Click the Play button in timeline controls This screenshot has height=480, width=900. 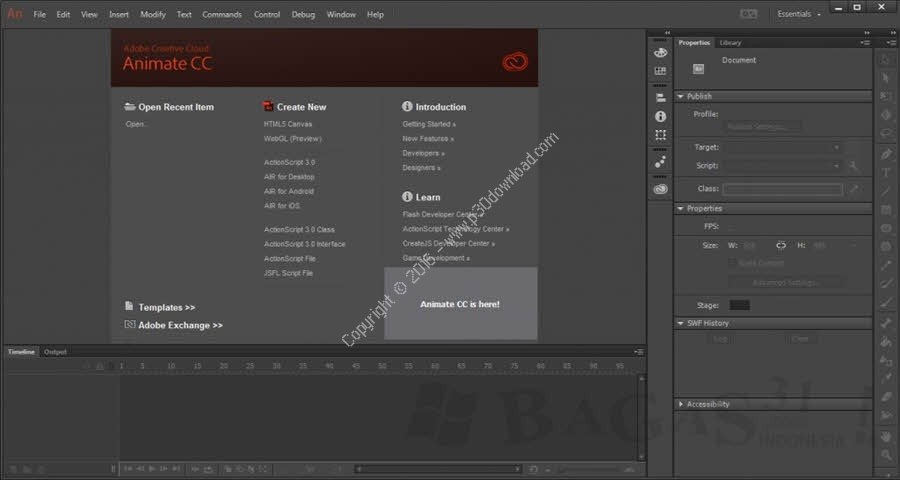152,469
